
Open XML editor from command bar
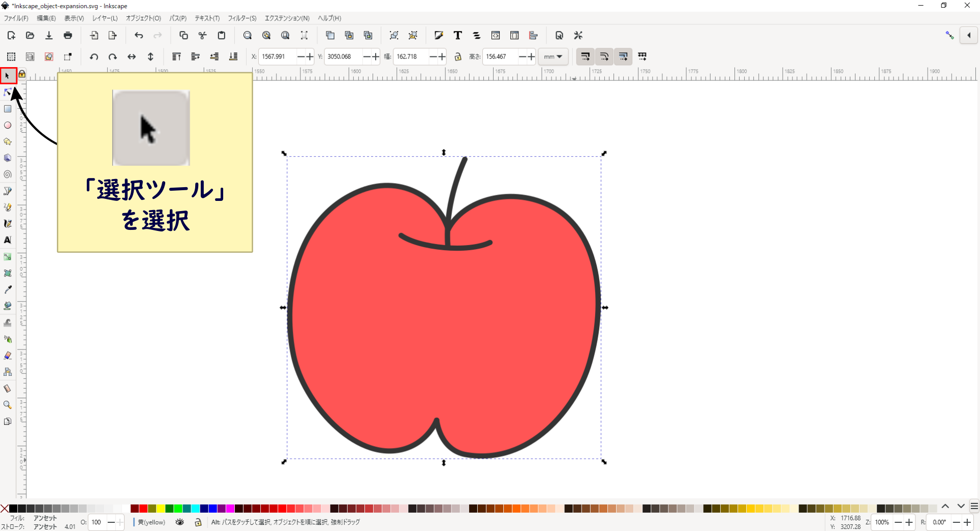(x=496, y=35)
